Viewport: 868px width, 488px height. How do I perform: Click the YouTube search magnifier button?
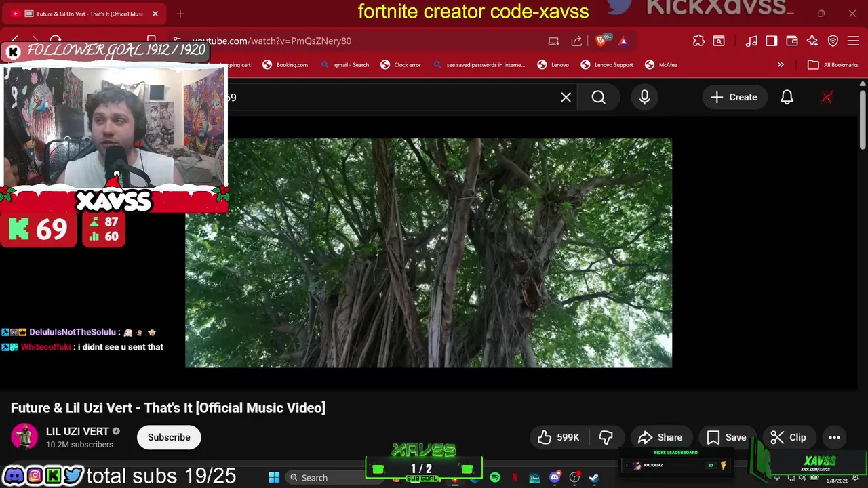click(x=598, y=97)
